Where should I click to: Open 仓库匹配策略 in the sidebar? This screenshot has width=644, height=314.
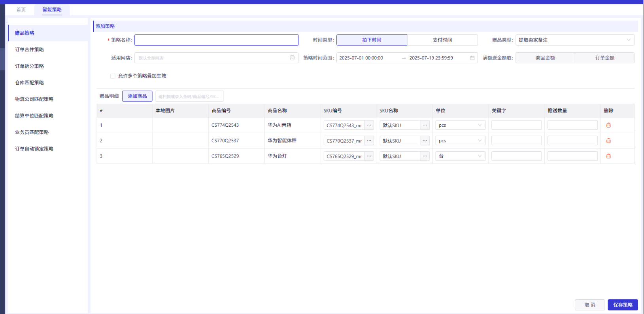point(48,83)
